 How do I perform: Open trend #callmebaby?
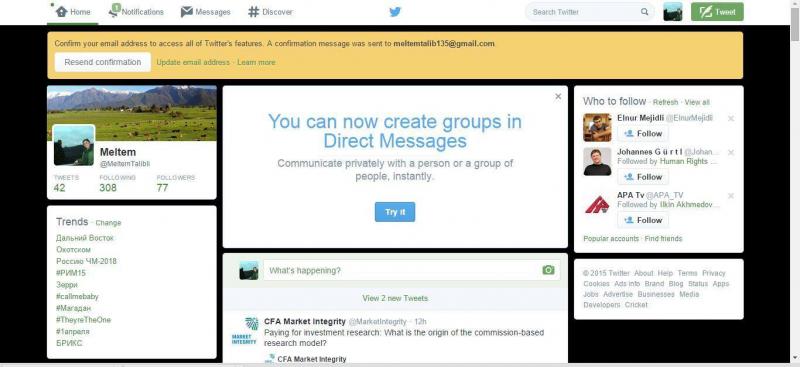click(x=77, y=296)
